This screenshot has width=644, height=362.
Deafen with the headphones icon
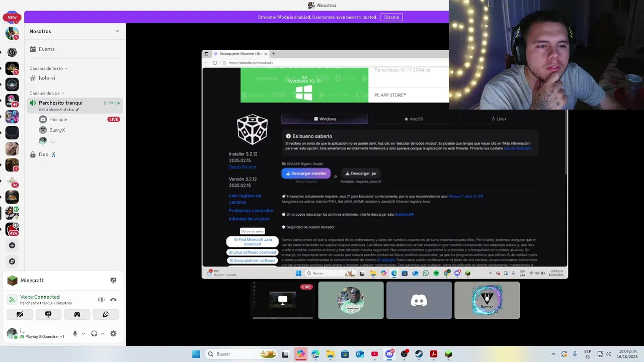[x=94, y=333]
